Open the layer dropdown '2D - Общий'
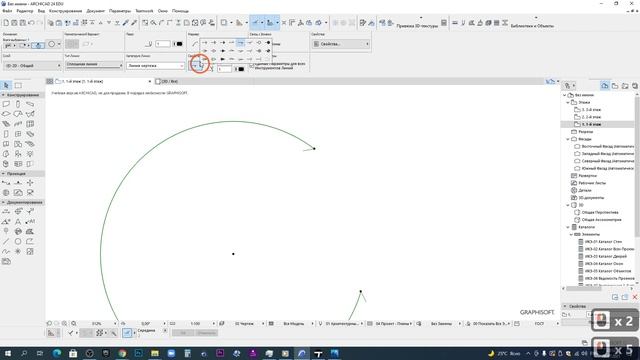Image resolution: width=640 pixels, height=360 pixels. click(32, 65)
